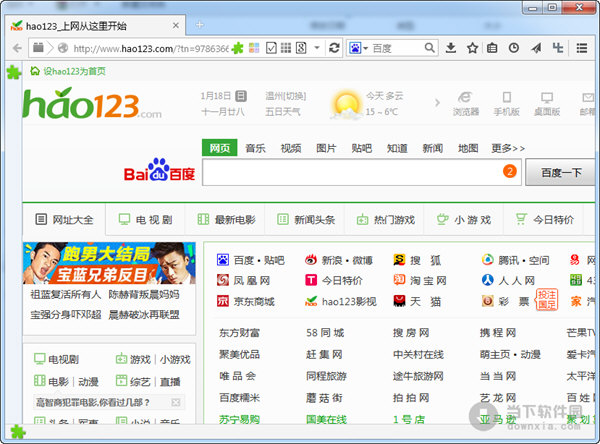600x444 pixels.
Task: Select the 新闻 search tab
Action: 432,148
